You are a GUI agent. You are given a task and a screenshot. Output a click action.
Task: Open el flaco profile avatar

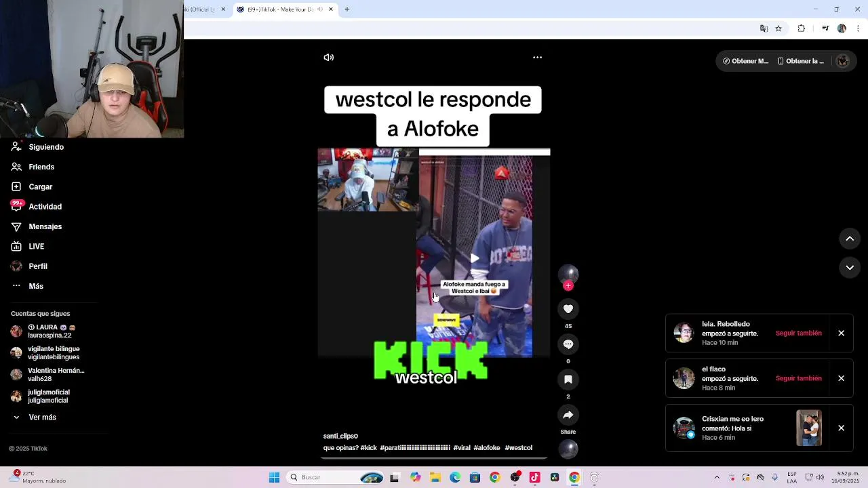coord(684,378)
